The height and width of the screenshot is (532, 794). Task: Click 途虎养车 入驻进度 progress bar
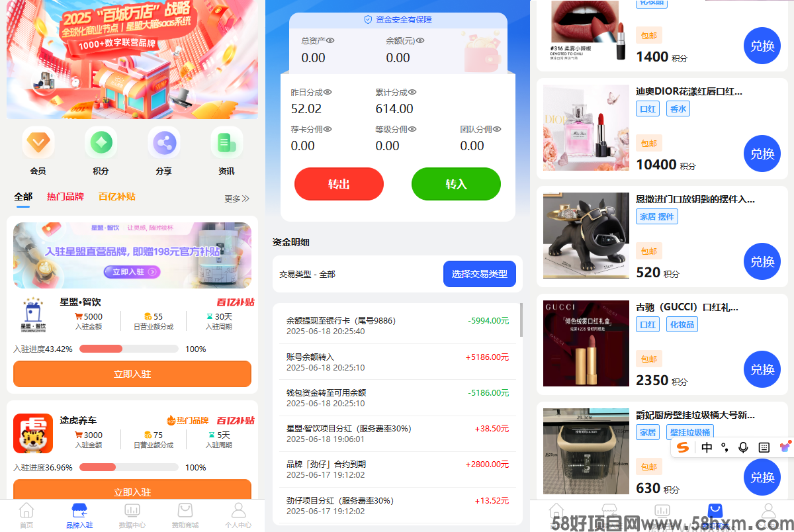(129, 467)
